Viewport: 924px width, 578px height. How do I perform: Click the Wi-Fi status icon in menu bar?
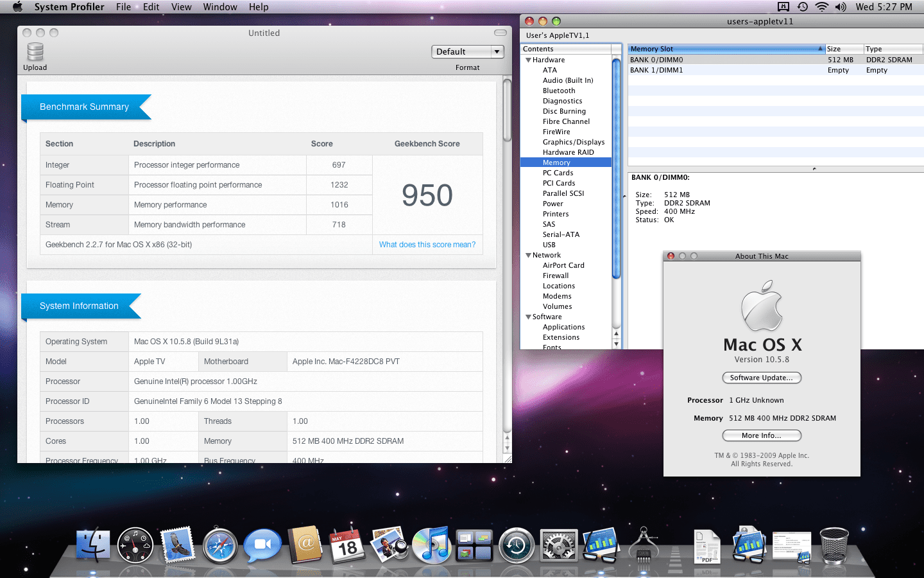point(821,7)
